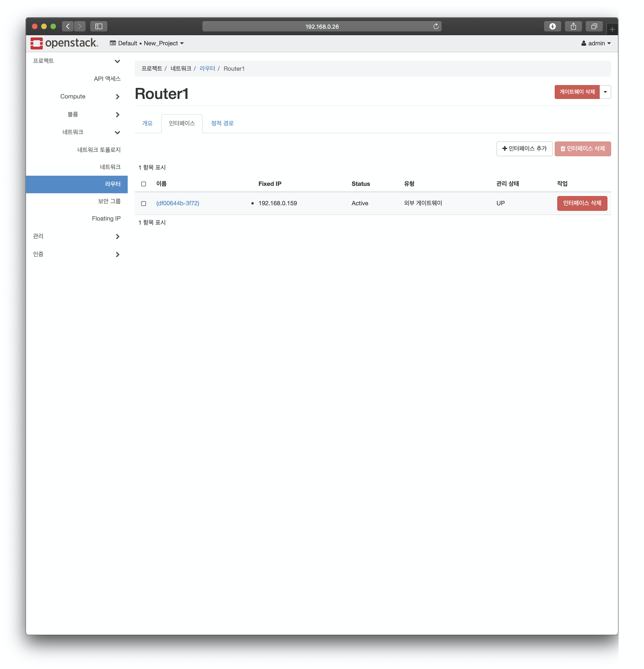The width and height of the screenshot is (644, 669).
Task: Click the Safari share icon
Action: tap(573, 27)
